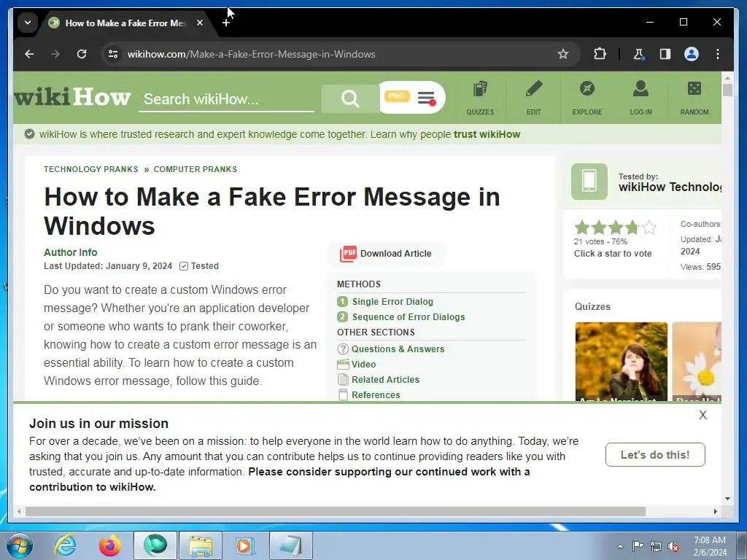
Task: Open Chrome Labs flask icon
Action: [x=639, y=54]
